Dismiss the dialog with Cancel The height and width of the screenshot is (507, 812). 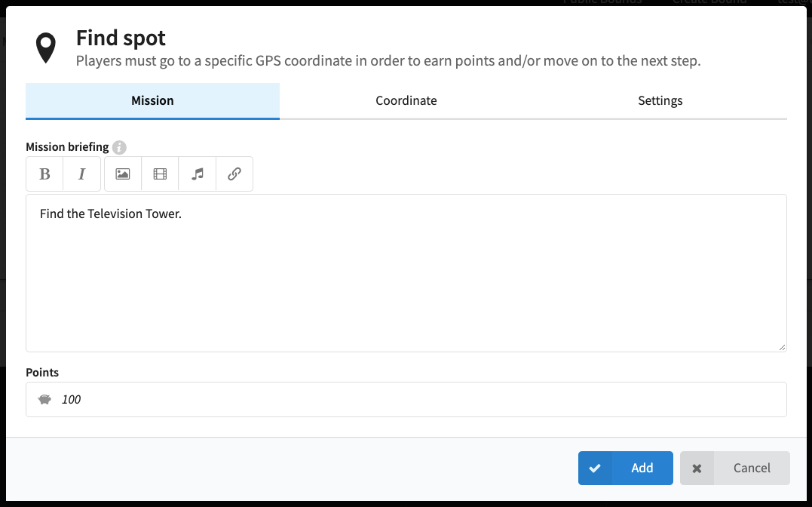[x=735, y=468]
